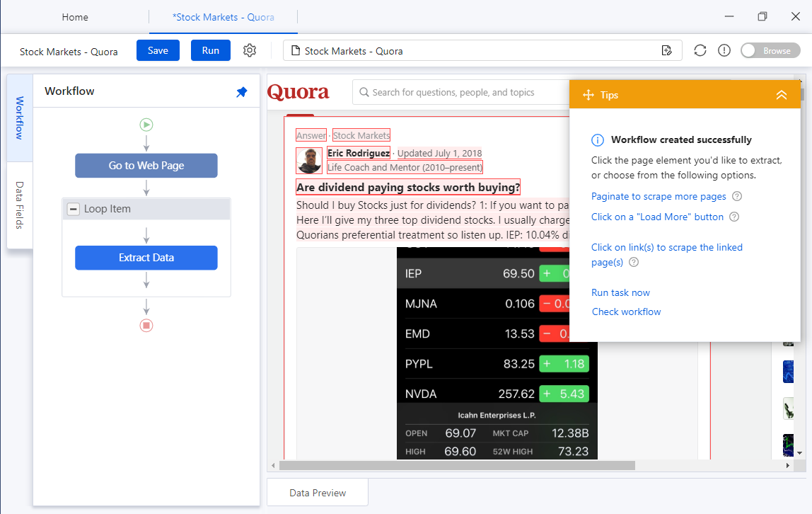Click link(s) to scrape linked pages option

click(x=667, y=254)
